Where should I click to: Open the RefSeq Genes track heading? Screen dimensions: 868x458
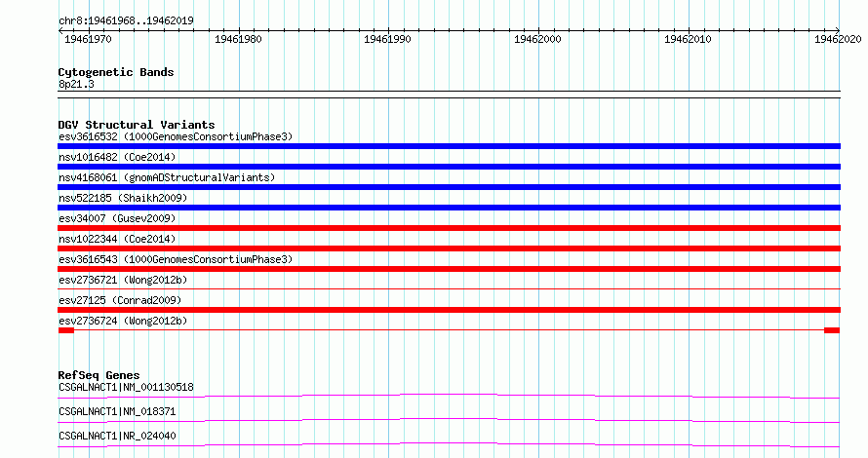(99, 375)
